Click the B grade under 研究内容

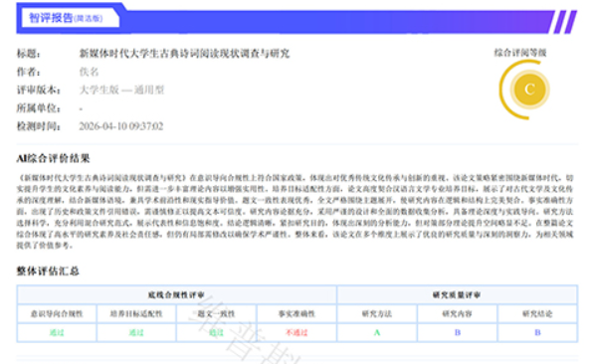pyautogui.click(x=458, y=332)
